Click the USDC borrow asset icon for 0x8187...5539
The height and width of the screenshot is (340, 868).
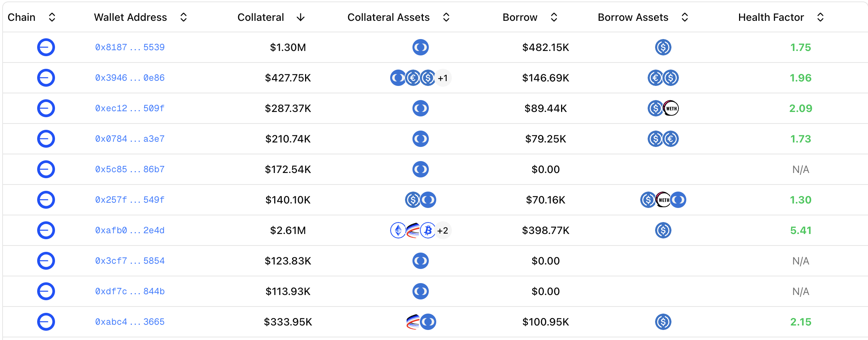point(663,47)
